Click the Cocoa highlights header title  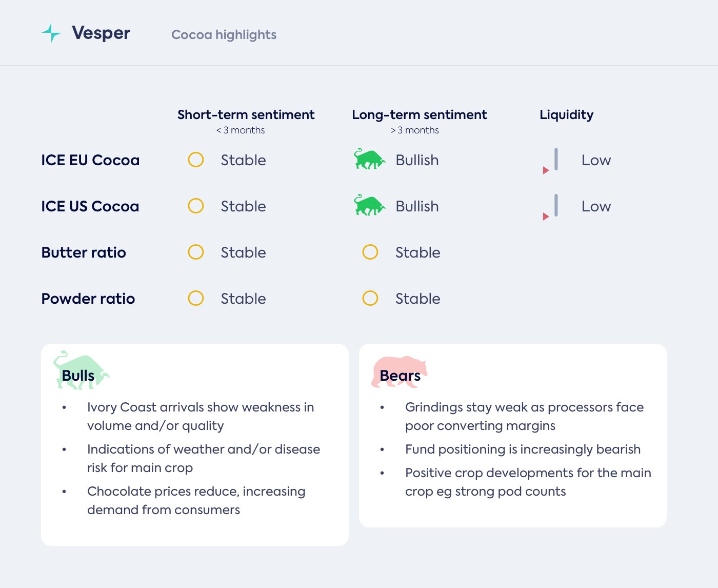(224, 35)
